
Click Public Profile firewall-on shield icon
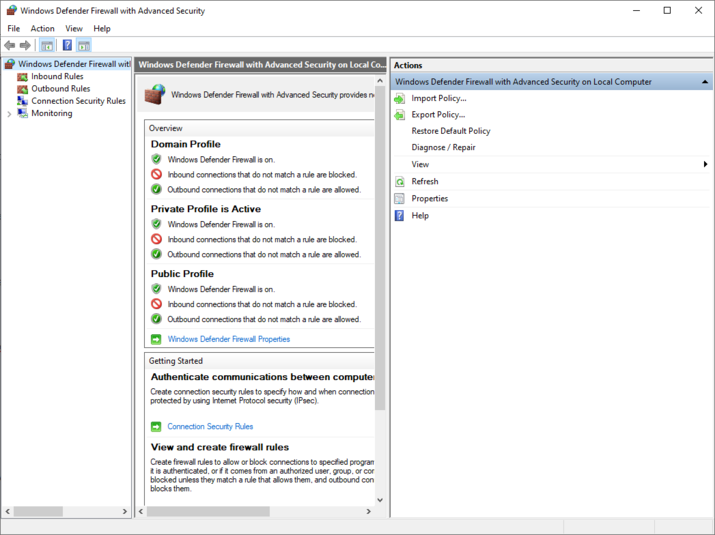pyautogui.click(x=156, y=289)
